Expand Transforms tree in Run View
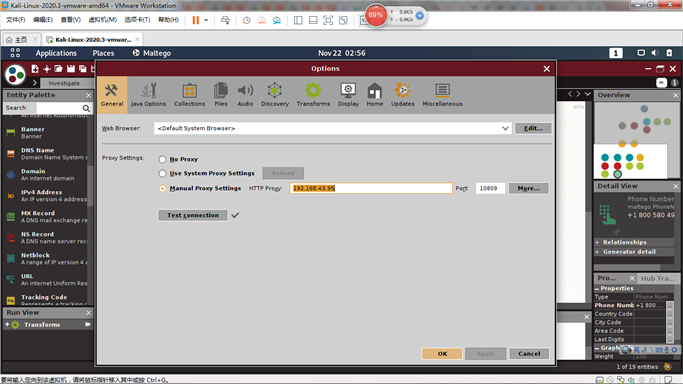The height and width of the screenshot is (384, 683). 7,325
